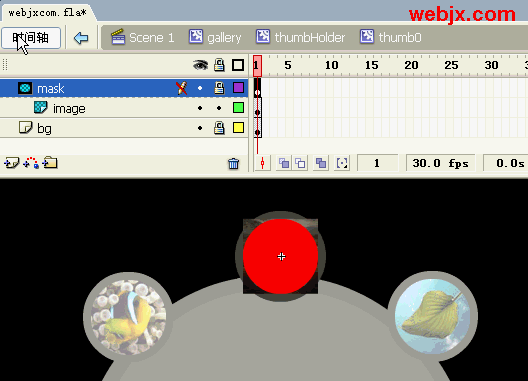
Task: Select the mask layer
Action: click(124, 88)
